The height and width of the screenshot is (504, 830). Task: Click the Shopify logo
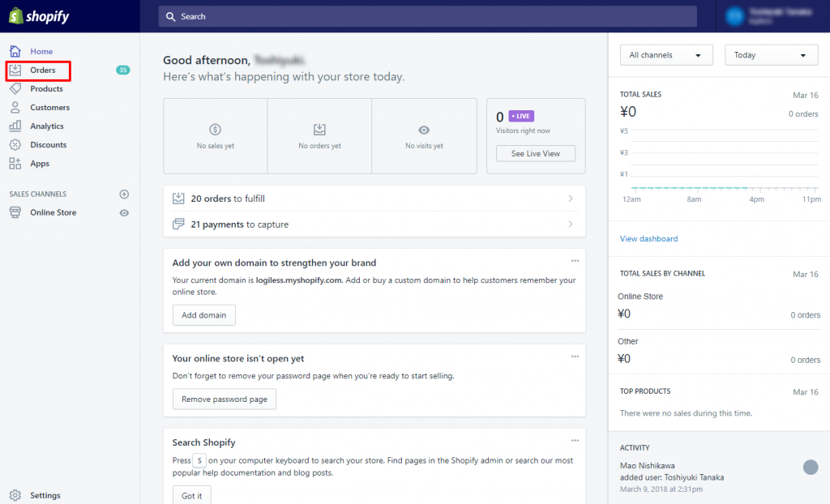tap(39, 16)
